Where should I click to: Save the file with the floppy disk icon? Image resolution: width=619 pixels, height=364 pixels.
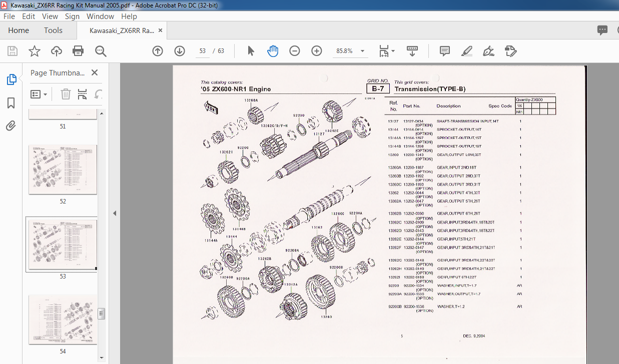[x=13, y=51]
